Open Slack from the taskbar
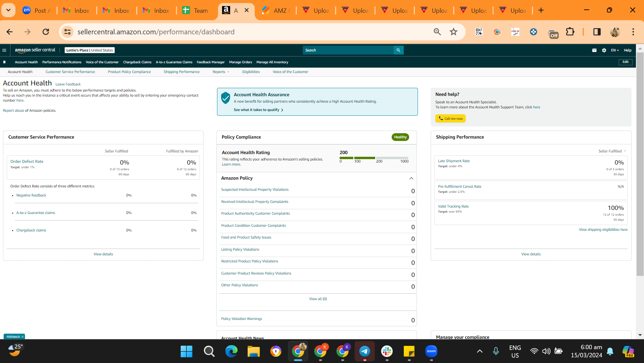This screenshot has height=363, width=644. pos(387,351)
